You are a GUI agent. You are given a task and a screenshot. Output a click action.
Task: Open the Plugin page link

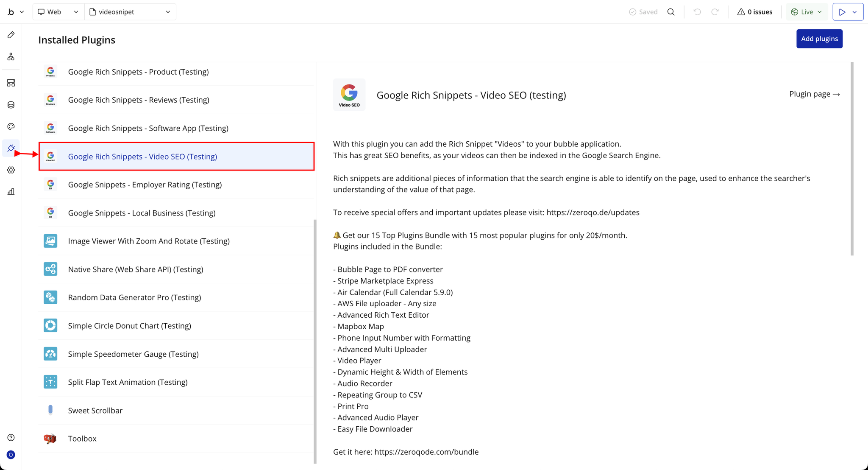pos(814,94)
